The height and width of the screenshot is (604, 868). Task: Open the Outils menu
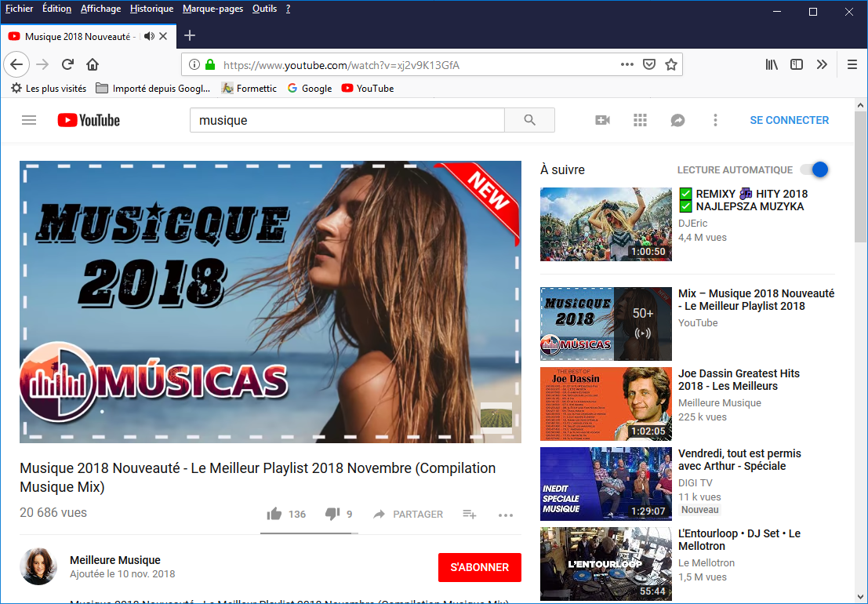pyautogui.click(x=264, y=9)
